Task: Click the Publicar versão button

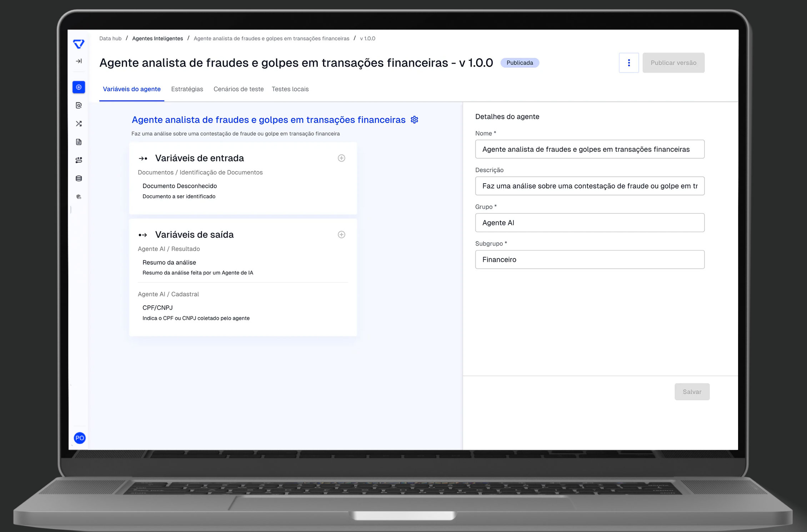Action: [x=673, y=63]
